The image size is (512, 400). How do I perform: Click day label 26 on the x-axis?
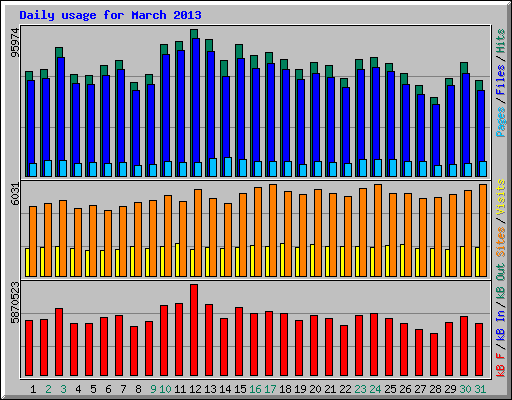pos(405,389)
